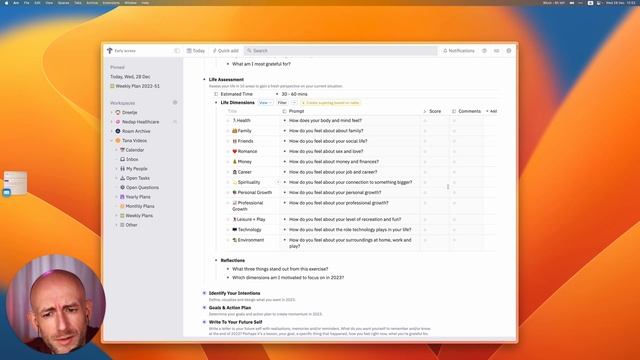Expand the Droetje workspace
The image size is (640, 360).
point(112,112)
